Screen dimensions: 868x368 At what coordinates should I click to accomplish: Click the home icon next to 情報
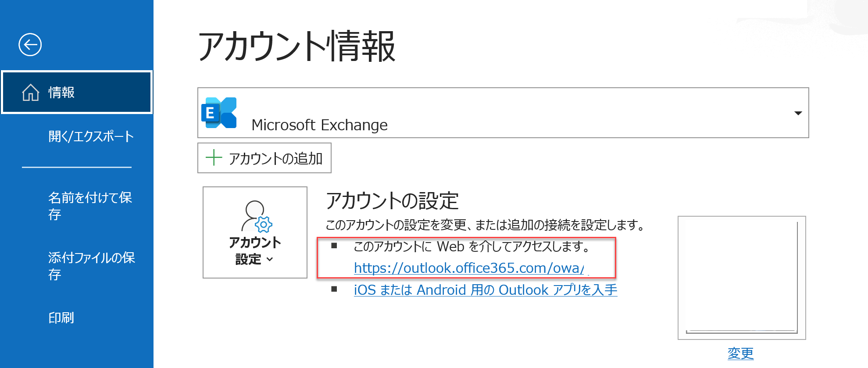pyautogui.click(x=31, y=92)
